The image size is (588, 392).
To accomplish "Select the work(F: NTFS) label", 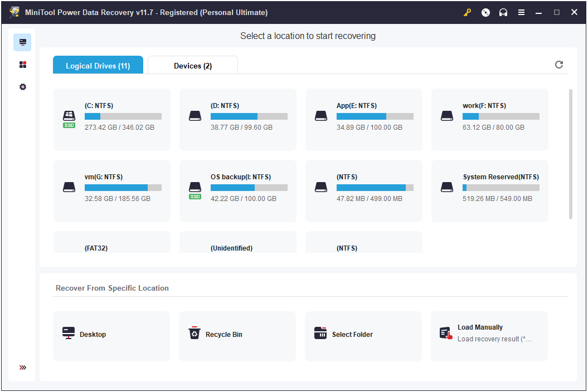I will [x=484, y=106].
